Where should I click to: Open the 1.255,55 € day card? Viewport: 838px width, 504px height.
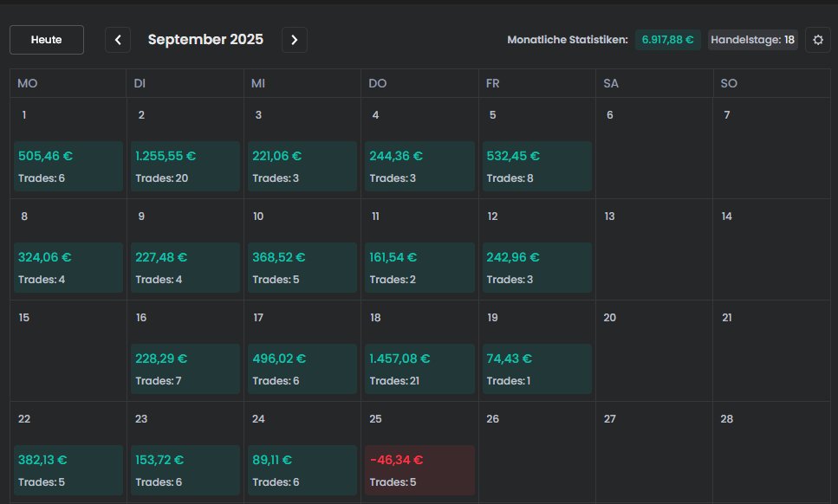coord(185,166)
